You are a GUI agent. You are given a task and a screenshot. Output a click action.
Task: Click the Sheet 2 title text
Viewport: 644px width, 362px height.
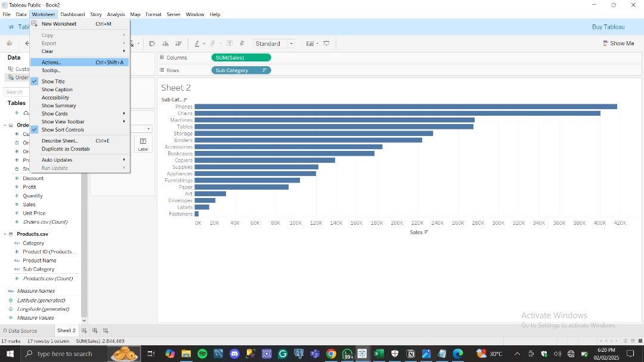tap(176, 88)
